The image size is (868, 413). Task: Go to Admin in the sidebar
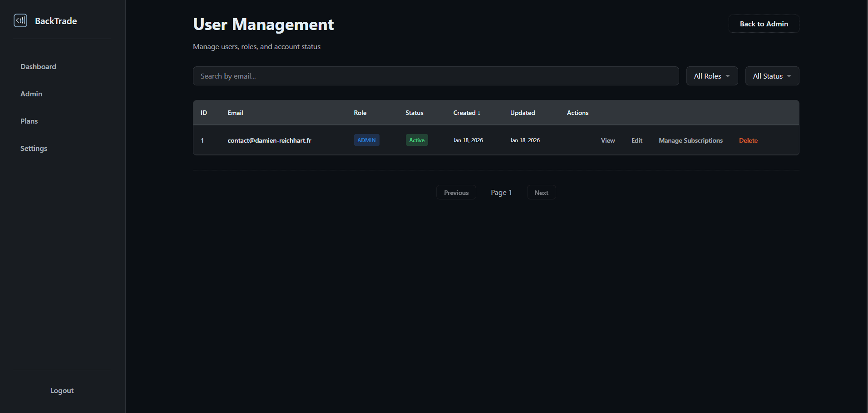click(x=31, y=94)
